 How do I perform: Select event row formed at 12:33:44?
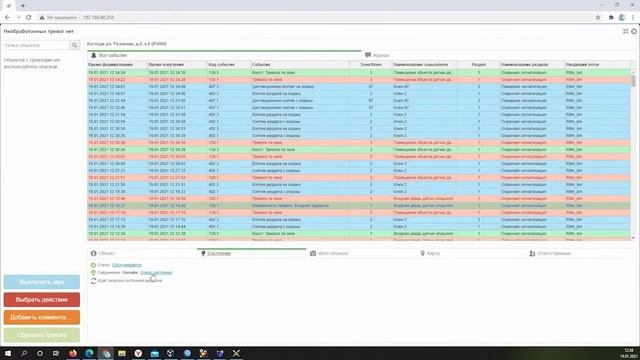click(x=359, y=100)
